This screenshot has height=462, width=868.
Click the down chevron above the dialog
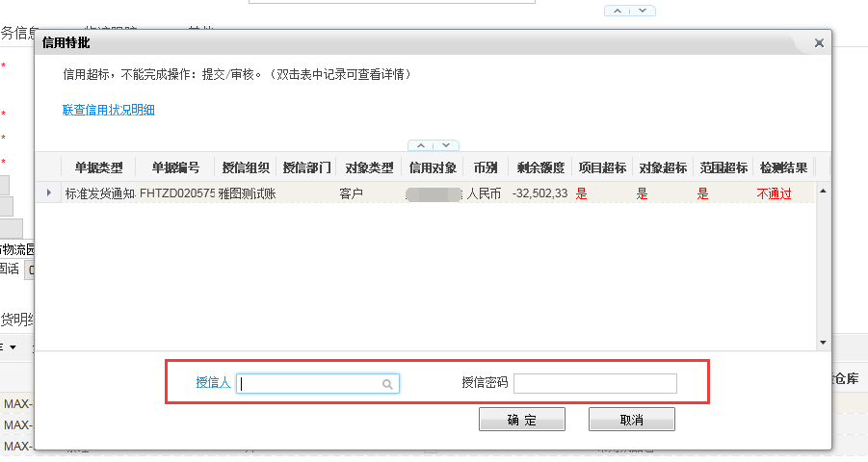[x=643, y=11]
